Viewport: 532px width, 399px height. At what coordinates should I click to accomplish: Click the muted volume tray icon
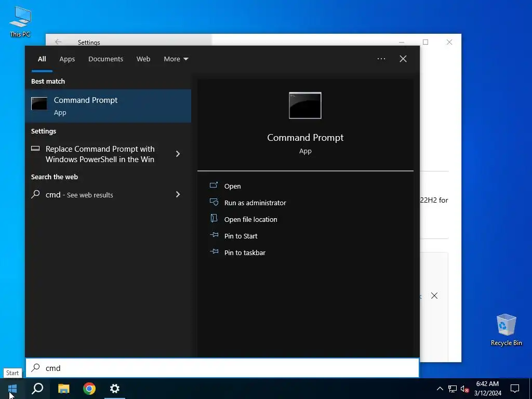464,389
